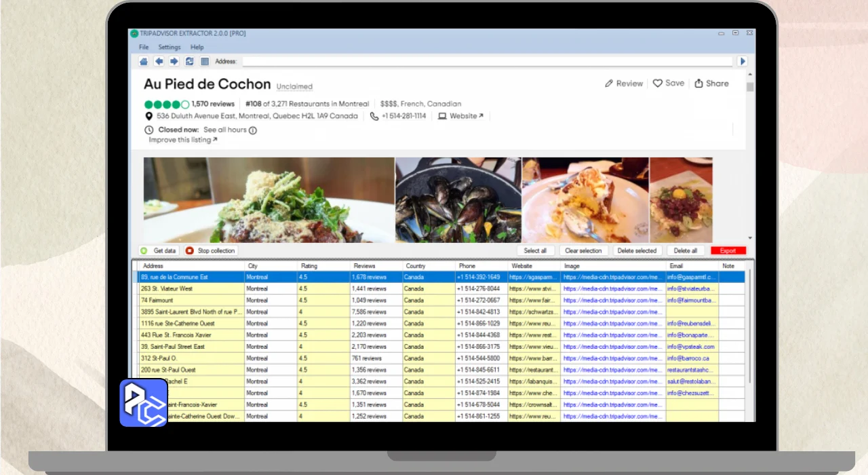The image size is (868, 475).
Task: Click the Delete selected button
Action: (x=637, y=250)
